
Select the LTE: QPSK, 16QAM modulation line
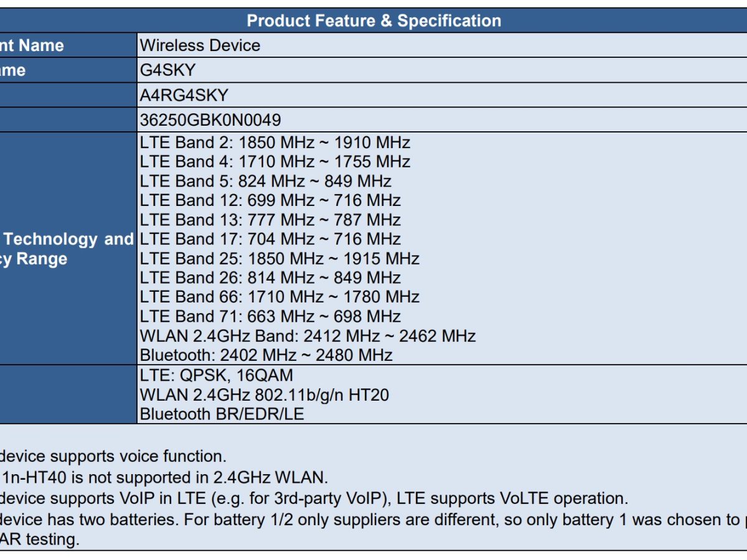point(216,375)
